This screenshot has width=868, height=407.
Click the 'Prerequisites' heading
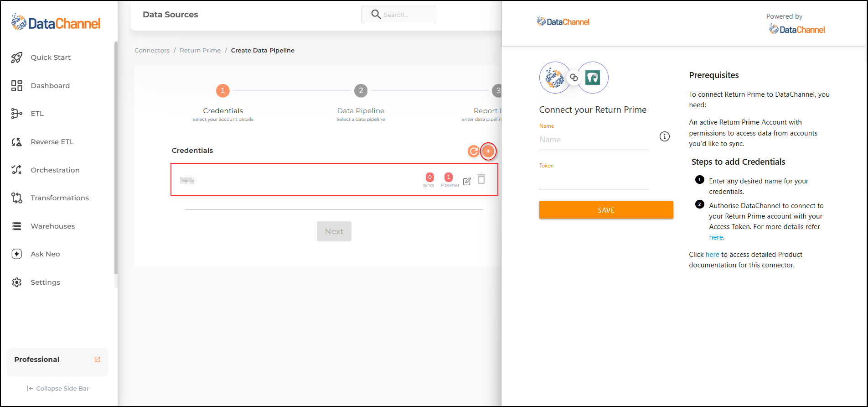pos(714,75)
